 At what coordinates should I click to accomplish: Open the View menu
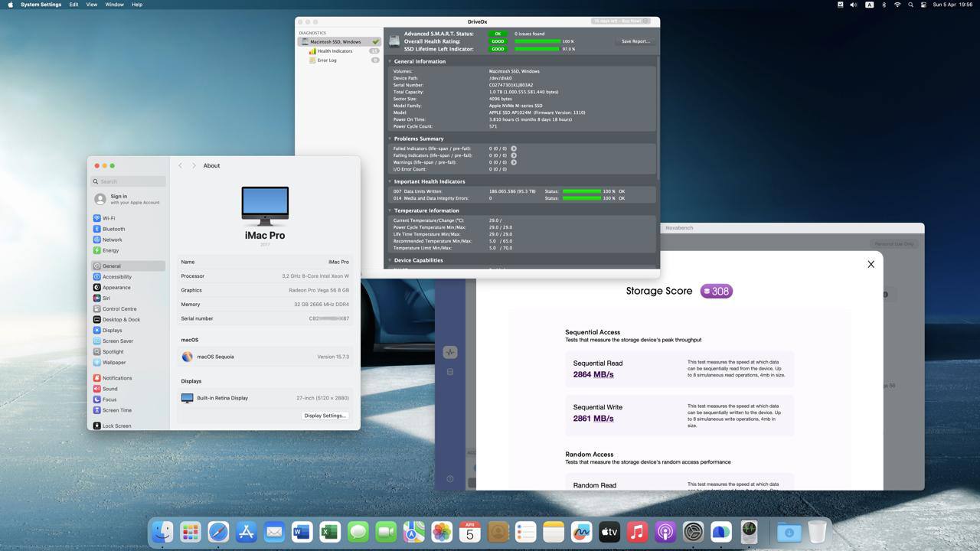[91, 5]
